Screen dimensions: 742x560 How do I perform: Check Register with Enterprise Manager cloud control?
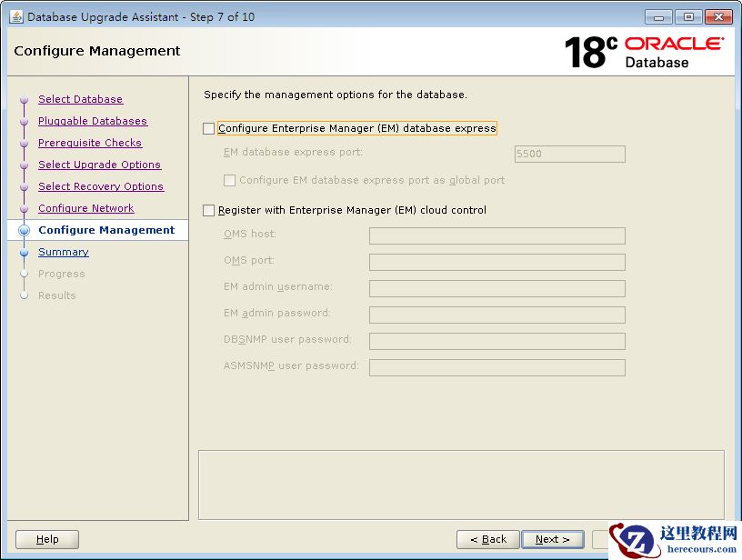point(209,210)
